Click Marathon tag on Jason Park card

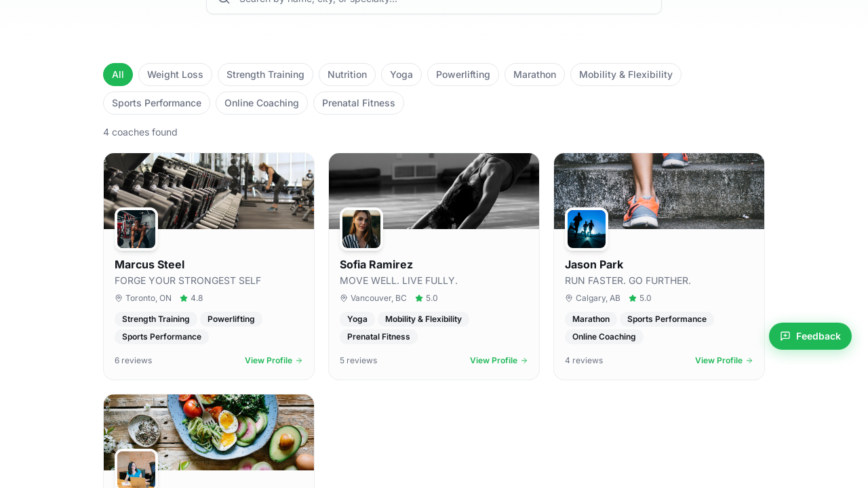tap(591, 319)
